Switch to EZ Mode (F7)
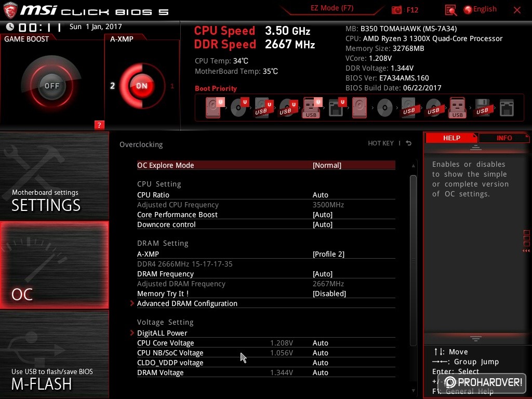The width and height of the screenshot is (532, 399). click(x=332, y=8)
